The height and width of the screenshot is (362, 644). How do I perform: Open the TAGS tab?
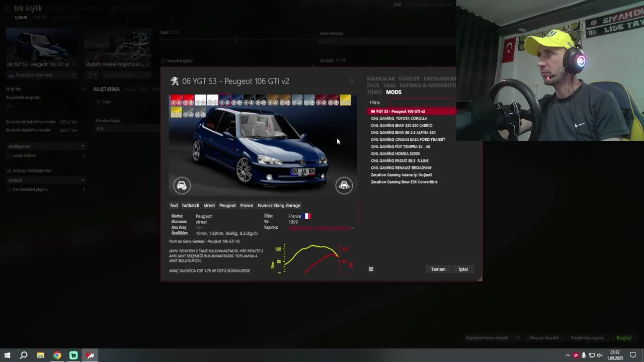click(x=389, y=85)
